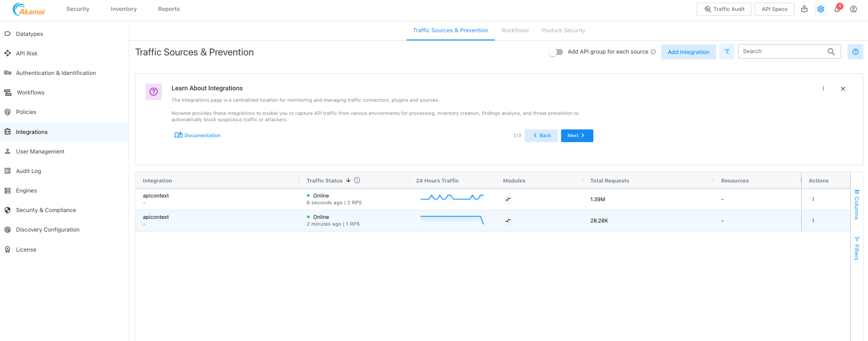Viewport: 868px width, 341px height.
Task: Open Engines from the sidebar
Action: click(26, 190)
